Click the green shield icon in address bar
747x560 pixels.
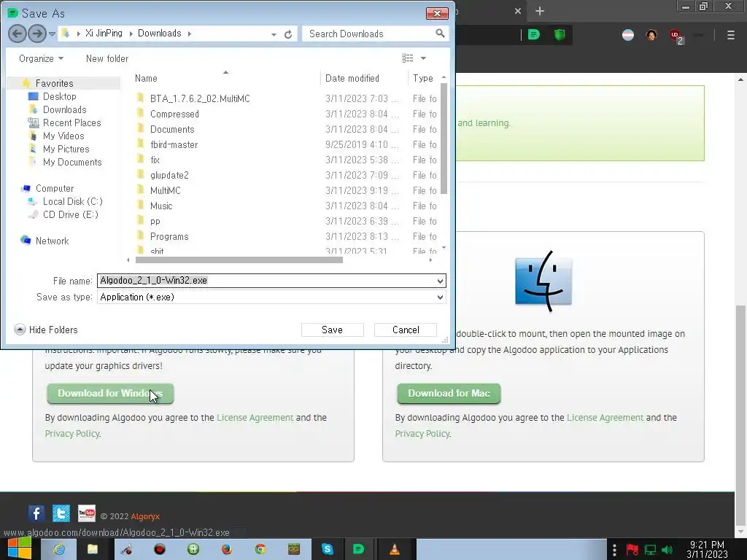pyautogui.click(x=560, y=35)
